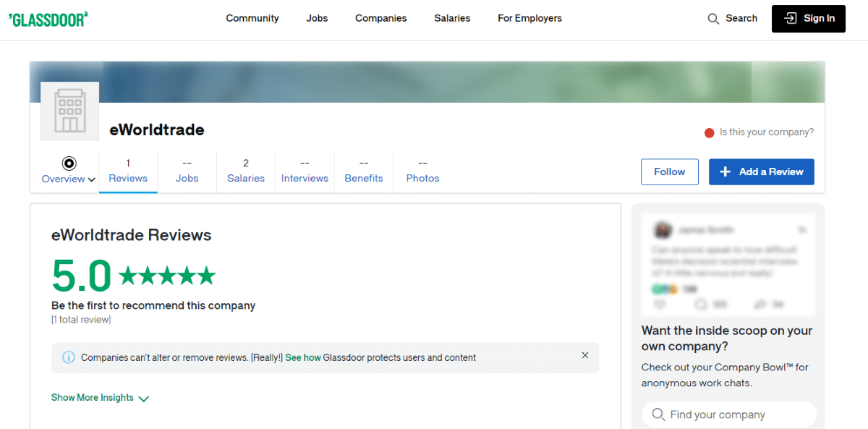Image resolution: width=868 pixels, height=429 pixels.
Task: Click the Overview target icon
Action: [69, 163]
